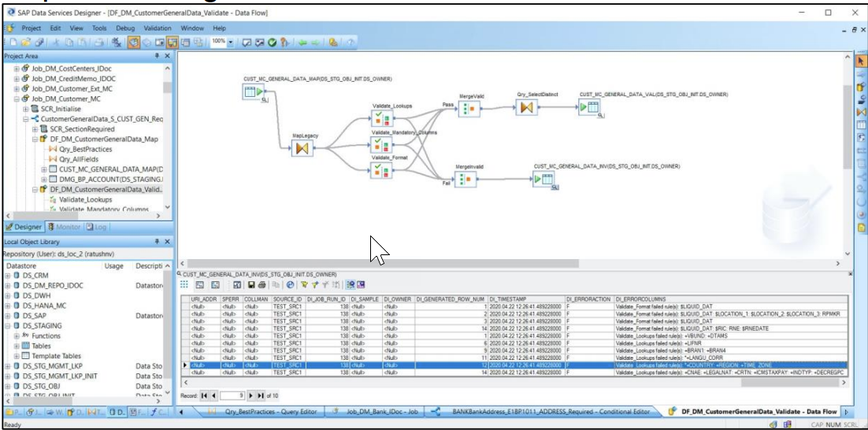Screen dimensions: 868x430
Task: Open the Window menu
Action: (x=192, y=28)
